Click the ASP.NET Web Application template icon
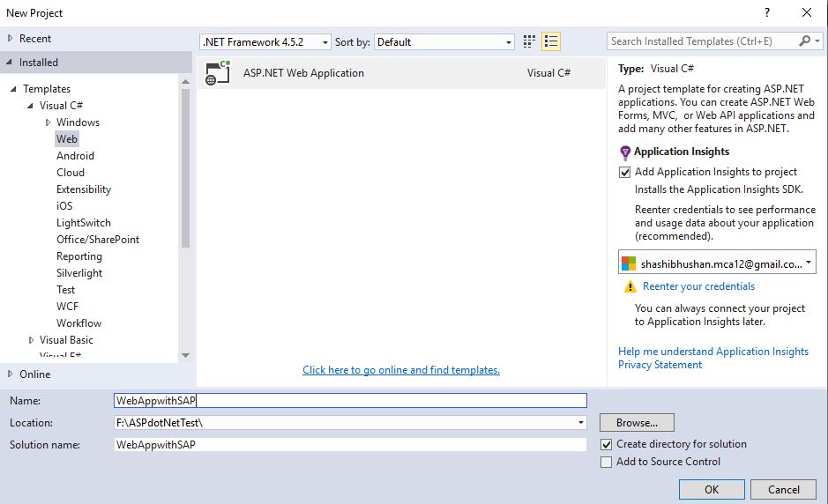The width and height of the screenshot is (828, 504). 218,73
